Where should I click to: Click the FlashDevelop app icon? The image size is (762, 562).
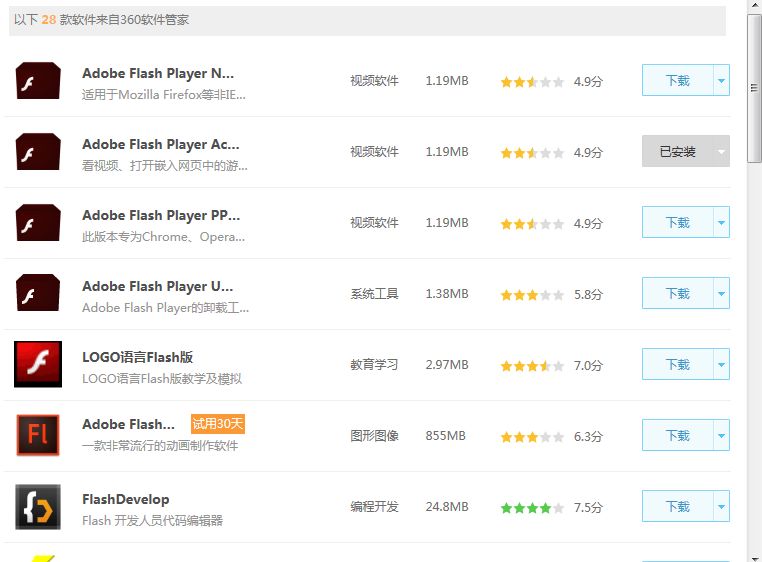point(38,507)
